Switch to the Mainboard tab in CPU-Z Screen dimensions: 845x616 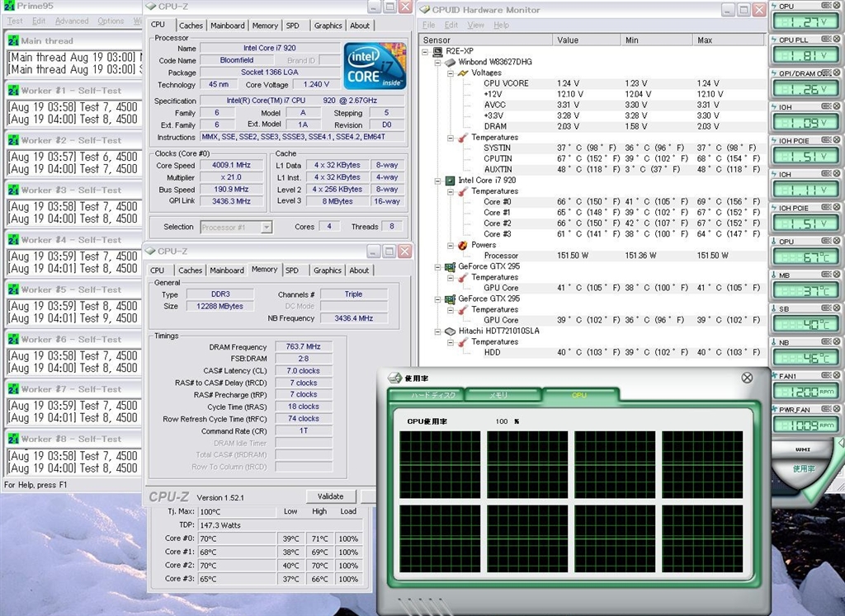[x=227, y=26]
